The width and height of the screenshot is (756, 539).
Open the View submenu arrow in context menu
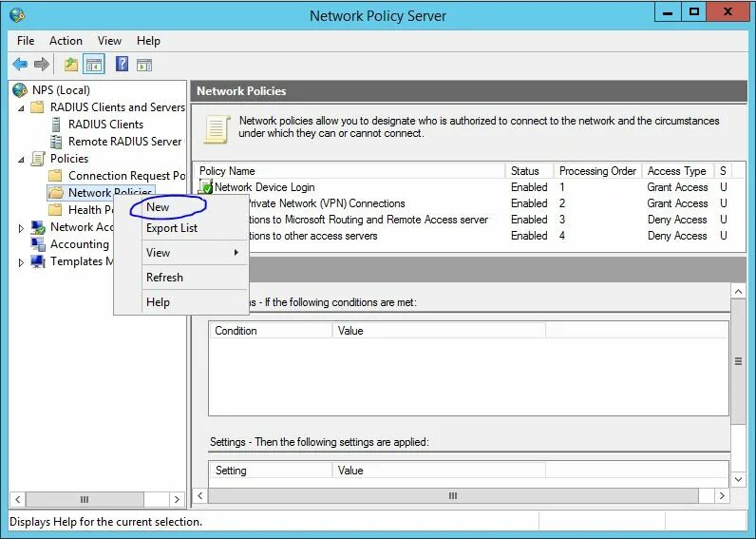coord(236,252)
